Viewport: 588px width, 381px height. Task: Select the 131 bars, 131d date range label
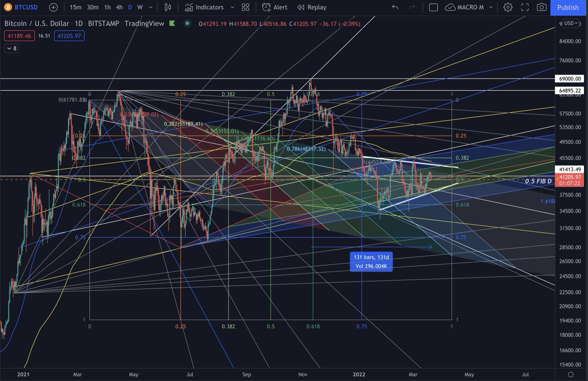click(x=371, y=262)
